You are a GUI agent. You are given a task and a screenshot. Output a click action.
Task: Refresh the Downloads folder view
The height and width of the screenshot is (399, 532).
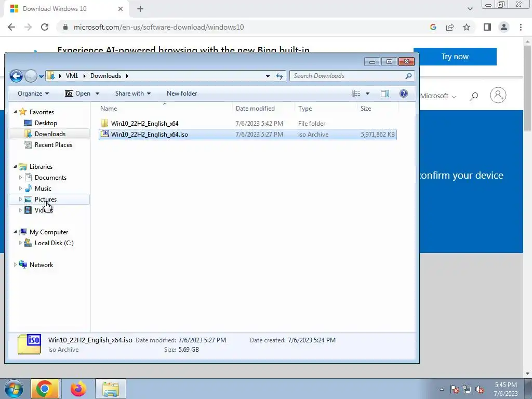click(280, 76)
